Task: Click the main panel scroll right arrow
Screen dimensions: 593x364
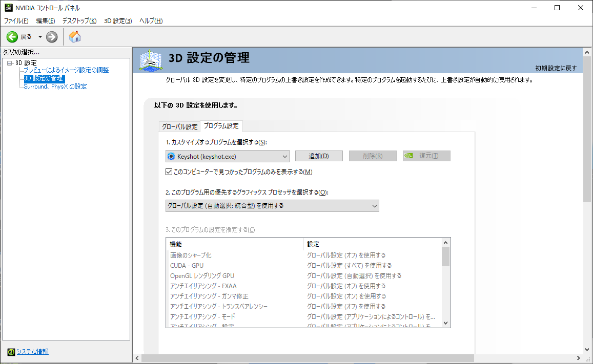Action: point(579,358)
